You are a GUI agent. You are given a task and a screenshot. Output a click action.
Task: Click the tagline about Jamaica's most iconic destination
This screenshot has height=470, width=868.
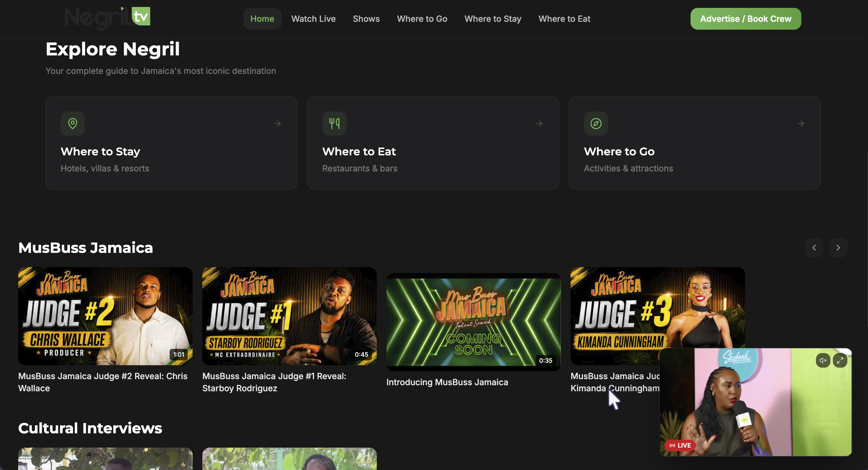161,71
